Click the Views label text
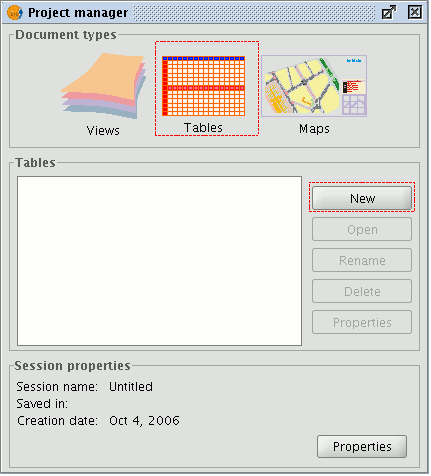This screenshot has height=476, width=431. pyautogui.click(x=103, y=131)
